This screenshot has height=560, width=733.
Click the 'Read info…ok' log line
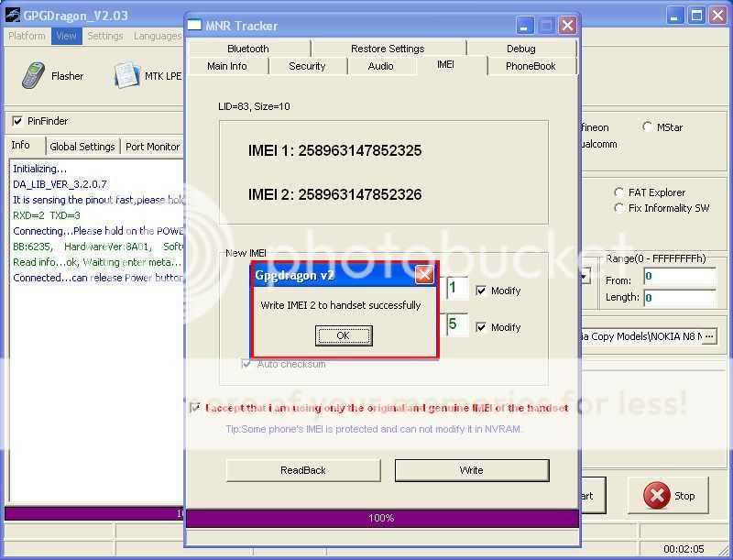click(x=97, y=262)
